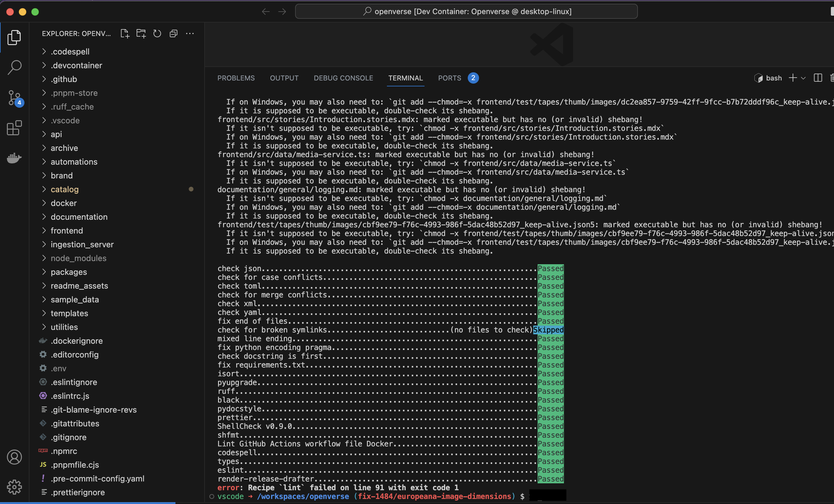Open the Extensions view

tap(14, 128)
